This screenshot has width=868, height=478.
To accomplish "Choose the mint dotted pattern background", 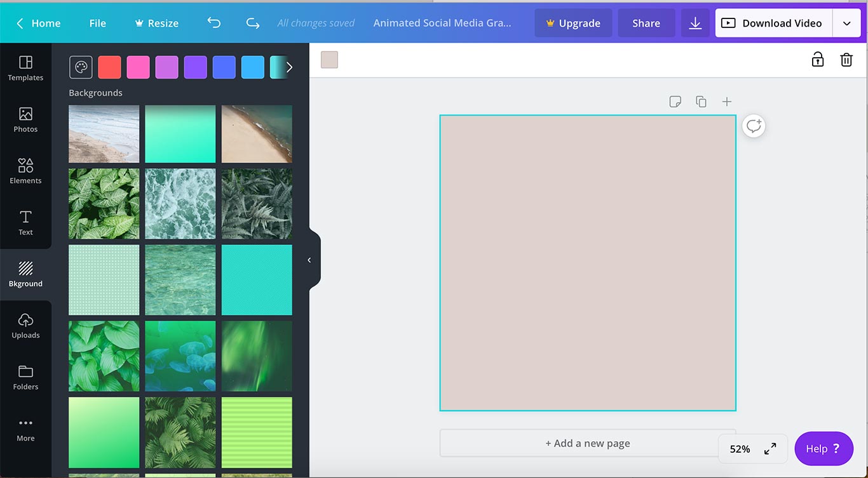I will [x=104, y=280].
